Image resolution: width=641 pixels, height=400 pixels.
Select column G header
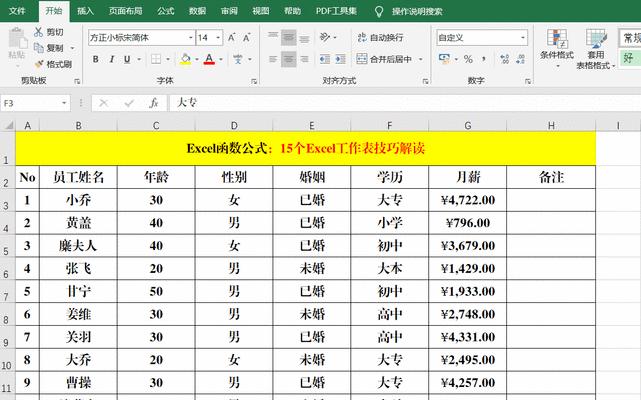point(468,126)
